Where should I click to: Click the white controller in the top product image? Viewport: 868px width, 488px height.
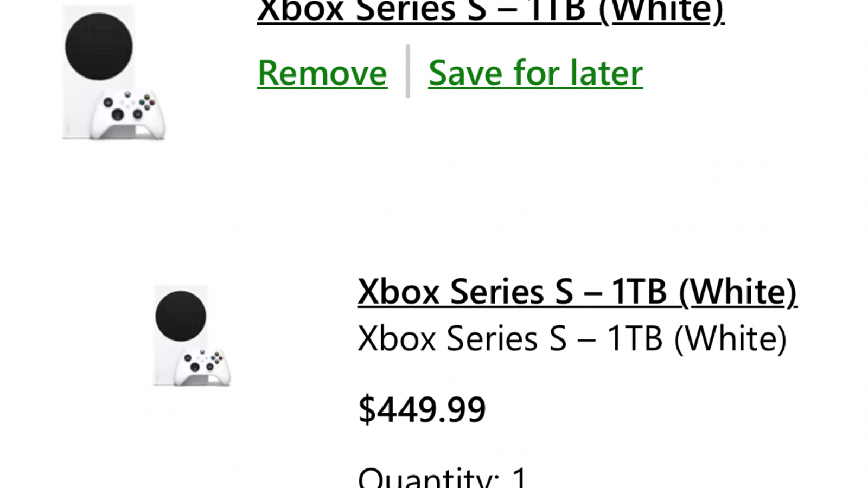coord(128,114)
